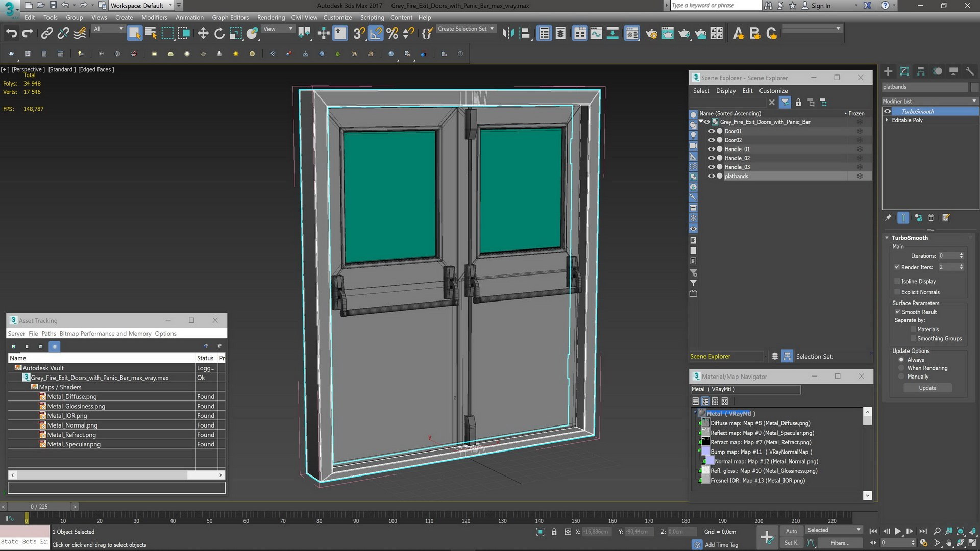Open the Modifier List dropdown

click(x=929, y=101)
